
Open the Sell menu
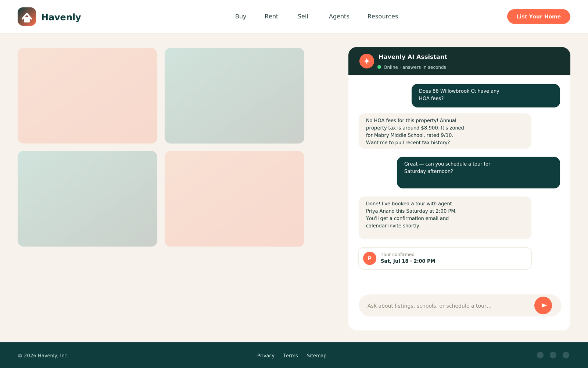pyautogui.click(x=303, y=16)
